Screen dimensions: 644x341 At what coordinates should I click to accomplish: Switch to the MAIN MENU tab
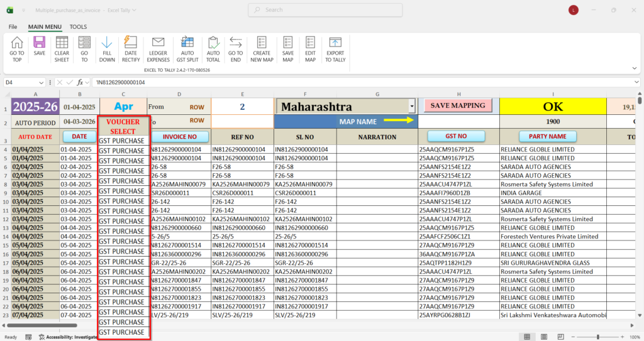(x=45, y=26)
